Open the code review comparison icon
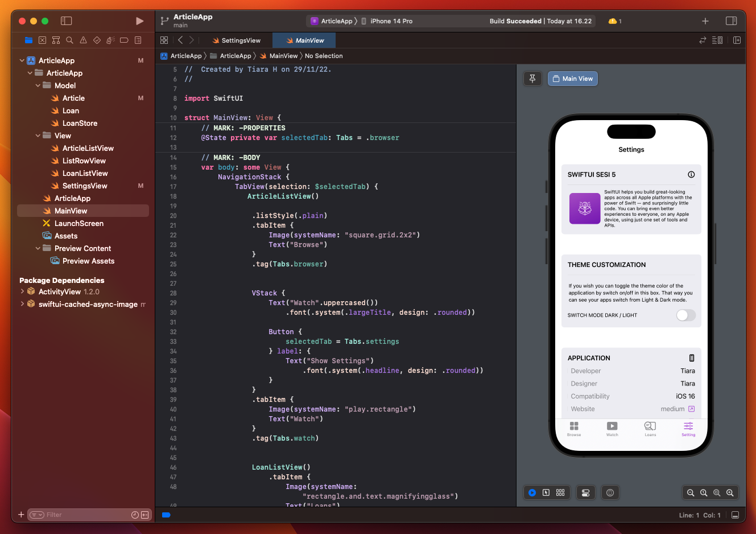 [x=703, y=40]
